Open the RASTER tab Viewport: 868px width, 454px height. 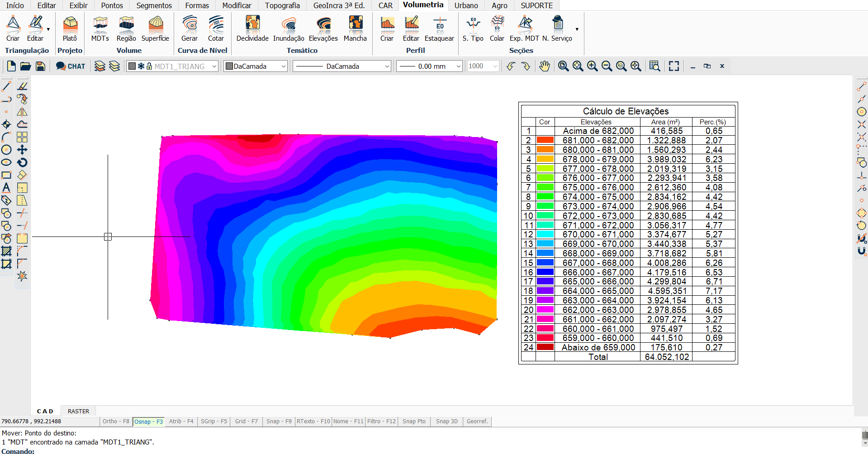click(x=78, y=411)
